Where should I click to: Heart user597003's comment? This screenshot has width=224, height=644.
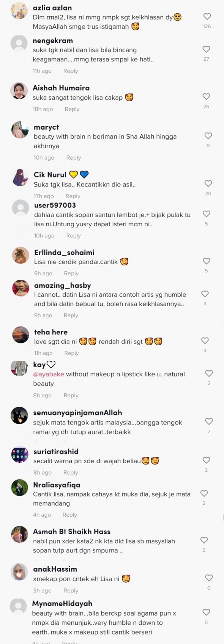click(x=207, y=214)
